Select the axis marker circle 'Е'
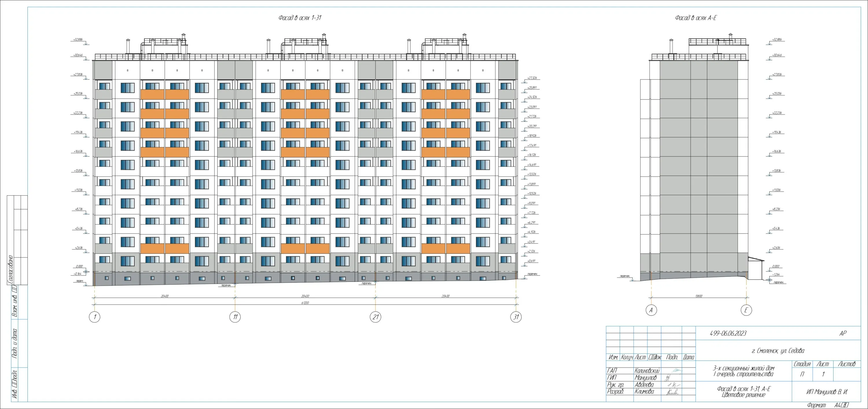The image size is (868, 409). (x=746, y=310)
